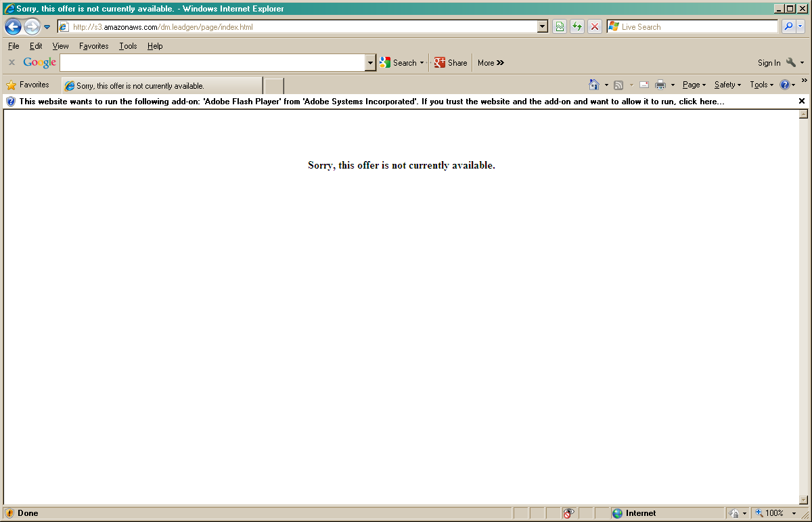
Task: Open the search provider options dropdown
Action: [800, 27]
